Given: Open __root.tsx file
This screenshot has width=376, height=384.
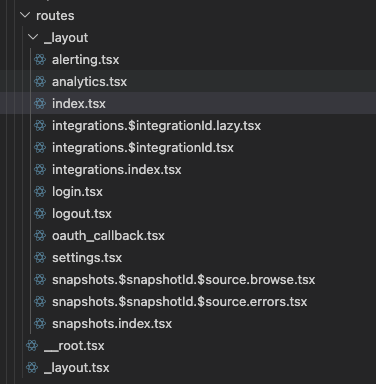Looking at the screenshot, I should click(74, 346).
